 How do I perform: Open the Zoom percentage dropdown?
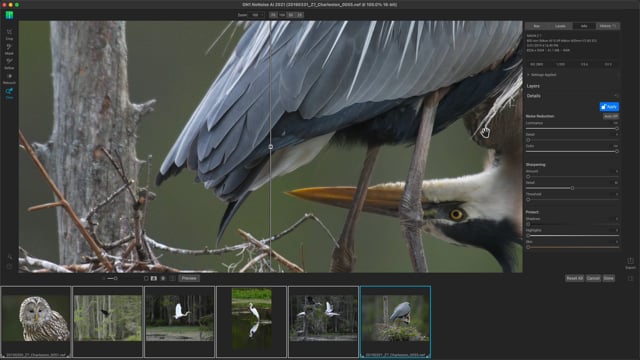257,15
